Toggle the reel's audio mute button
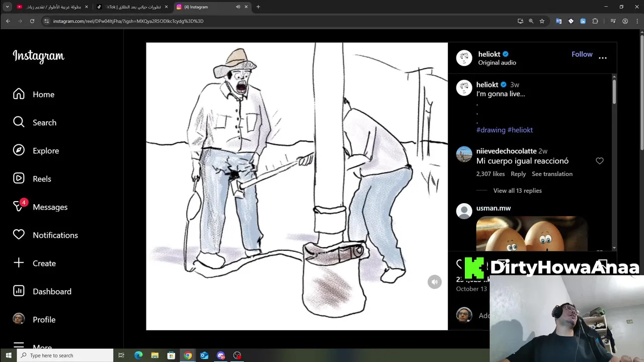The height and width of the screenshot is (362, 644). (435, 282)
